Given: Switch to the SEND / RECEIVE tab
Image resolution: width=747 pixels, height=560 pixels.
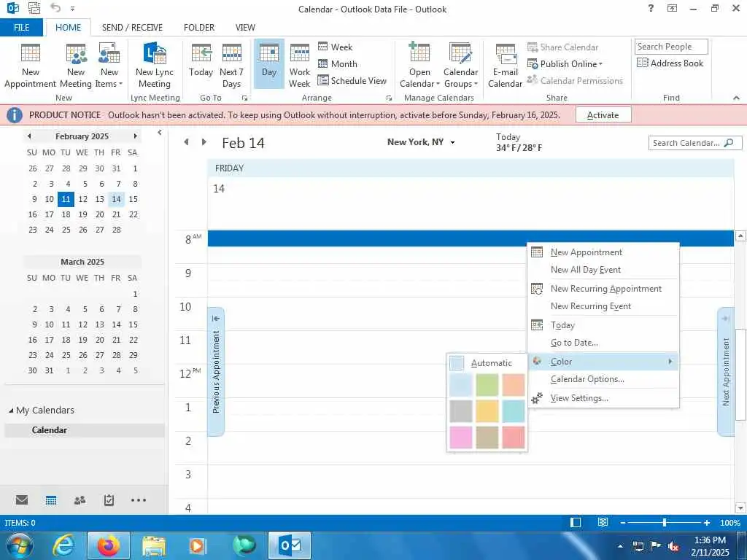Looking at the screenshot, I should 132,27.
